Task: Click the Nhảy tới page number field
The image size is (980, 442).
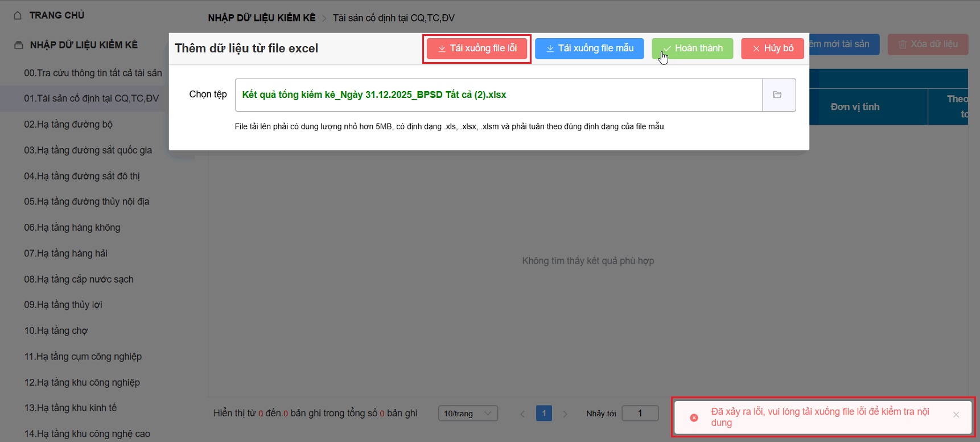Action: point(640,414)
